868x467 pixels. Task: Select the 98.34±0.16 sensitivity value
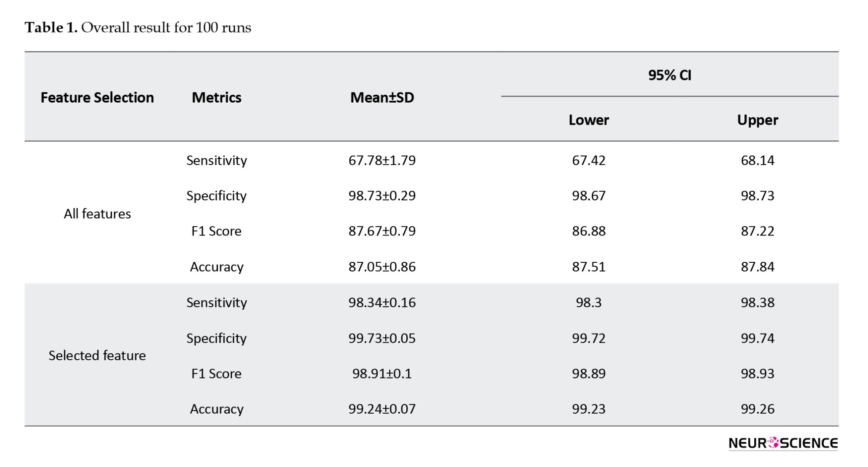[x=382, y=302]
